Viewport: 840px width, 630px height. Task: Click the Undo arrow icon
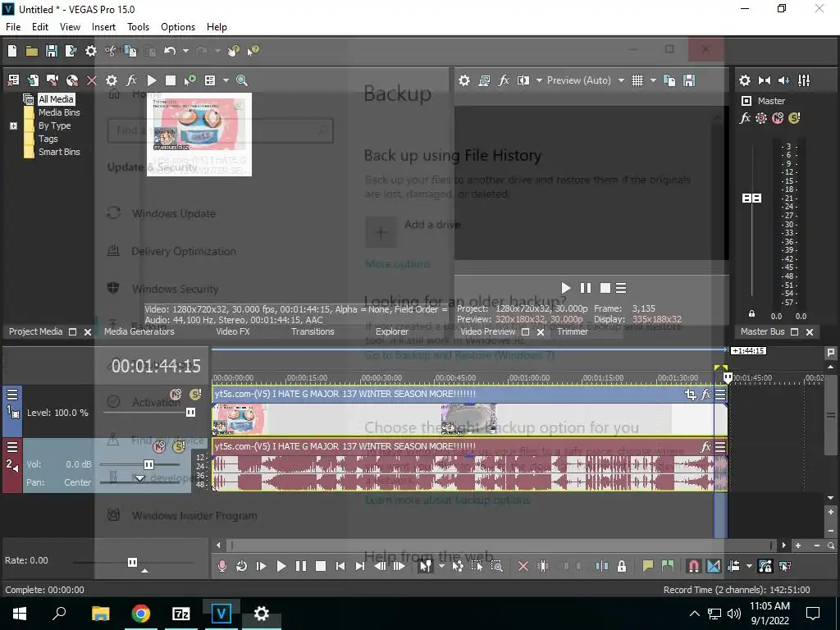[x=170, y=51]
